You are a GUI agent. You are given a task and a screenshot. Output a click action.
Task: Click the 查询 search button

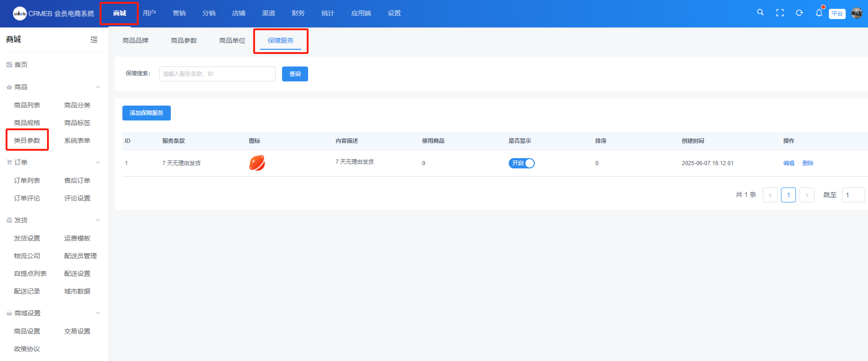[295, 74]
